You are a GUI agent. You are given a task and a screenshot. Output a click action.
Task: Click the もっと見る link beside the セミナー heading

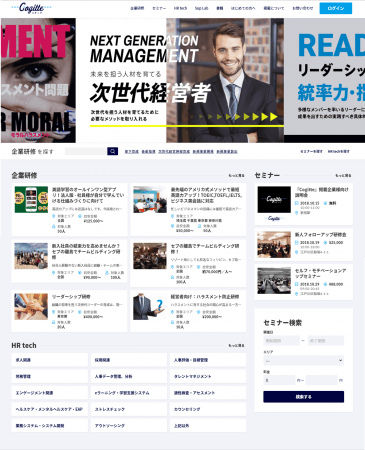click(x=343, y=175)
